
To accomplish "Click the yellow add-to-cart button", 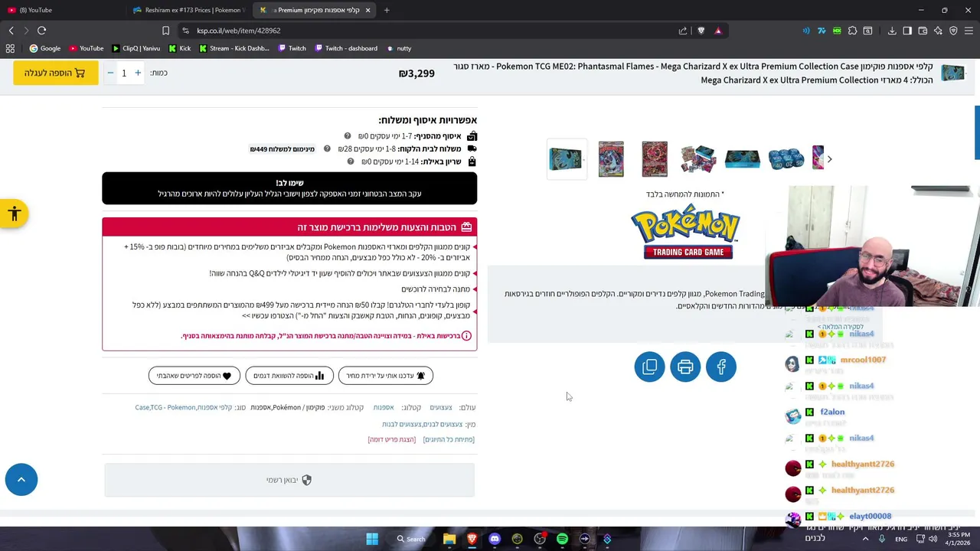I will pyautogui.click(x=55, y=73).
